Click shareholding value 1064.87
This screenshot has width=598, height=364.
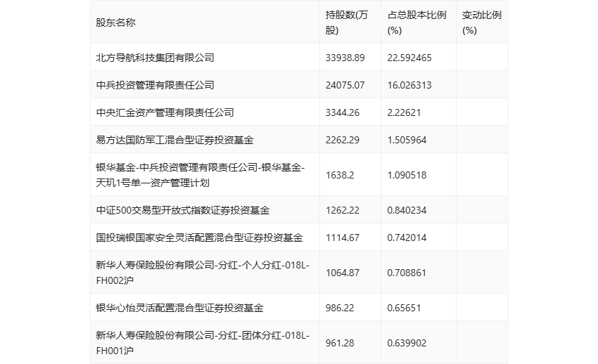click(x=343, y=273)
